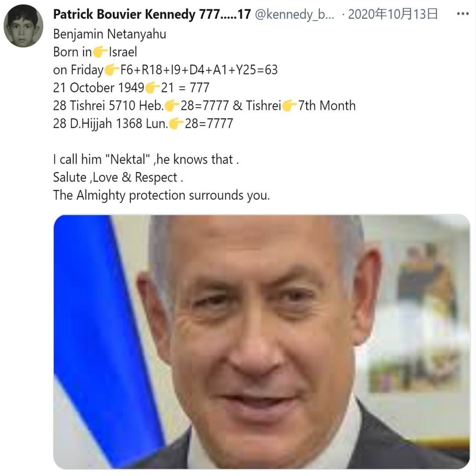The image size is (476, 476).
Task: Click the pointing hand emoji after Friday
Action: [x=111, y=70]
